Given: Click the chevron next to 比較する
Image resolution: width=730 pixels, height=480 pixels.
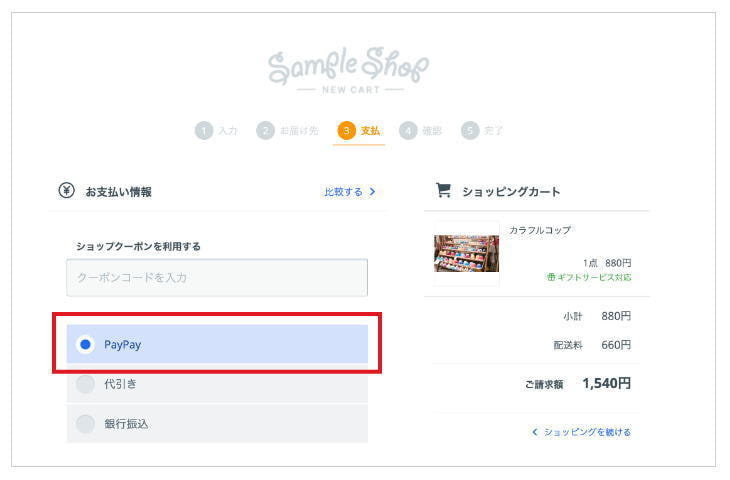Looking at the screenshot, I should [x=372, y=191].
